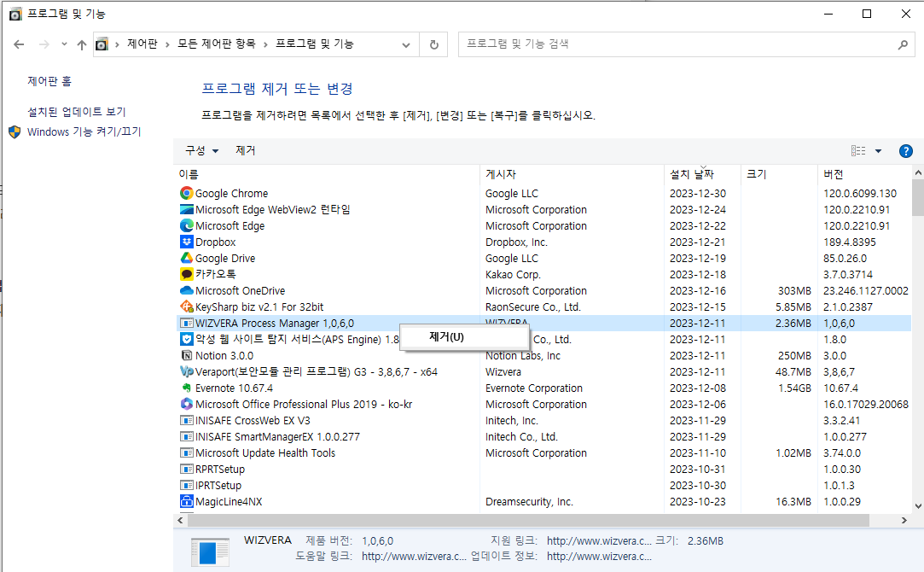This screenshot has width=924, height=572.
Task: Click the scroll right arrow
Action: [x=904, y=520]
